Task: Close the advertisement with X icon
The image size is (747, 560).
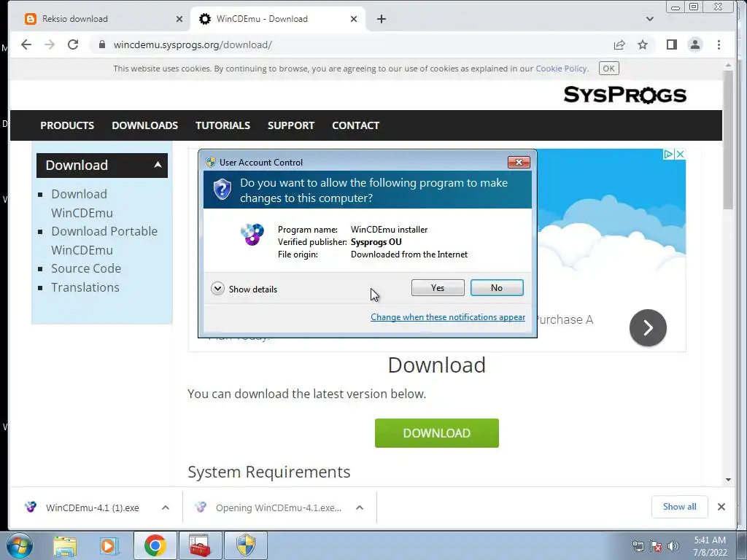Action: pyautogui.click(x=681, y=155)
